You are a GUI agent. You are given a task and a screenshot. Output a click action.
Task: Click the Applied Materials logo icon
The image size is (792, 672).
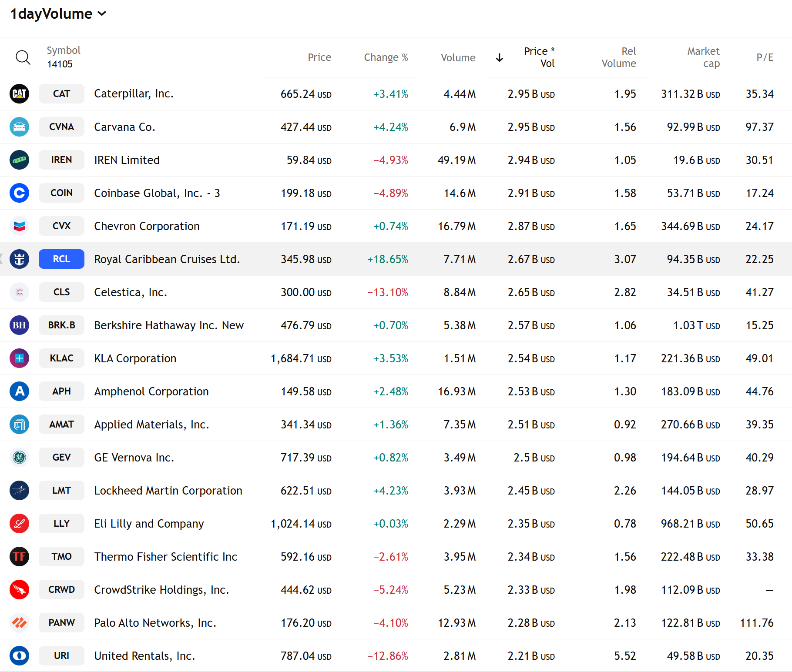point(20,424)
